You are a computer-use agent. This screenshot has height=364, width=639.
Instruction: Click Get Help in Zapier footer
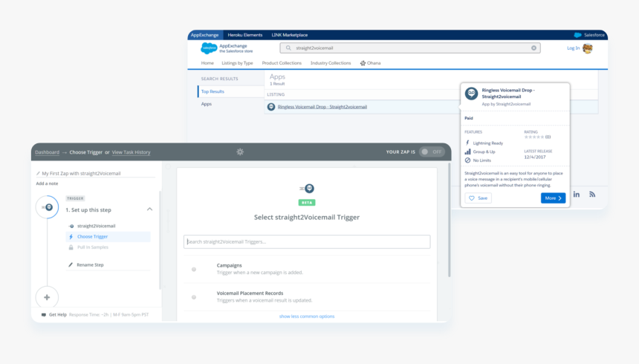tap(58, 315)
